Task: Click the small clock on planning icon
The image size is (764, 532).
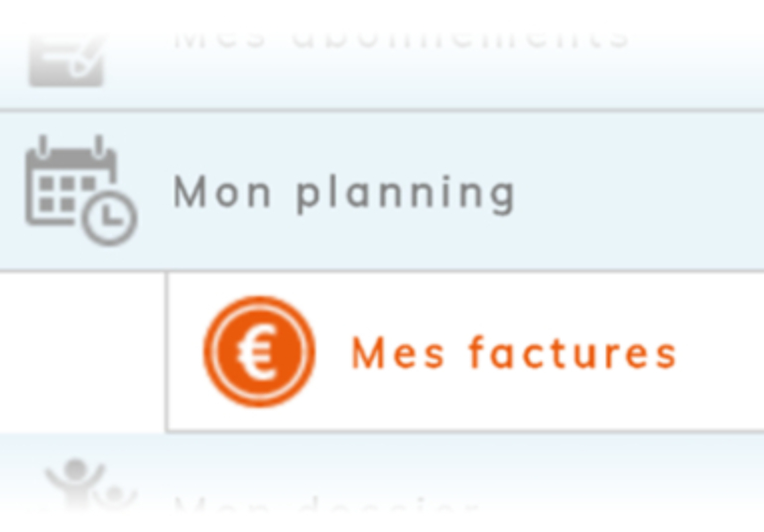Action: [109, 217]
